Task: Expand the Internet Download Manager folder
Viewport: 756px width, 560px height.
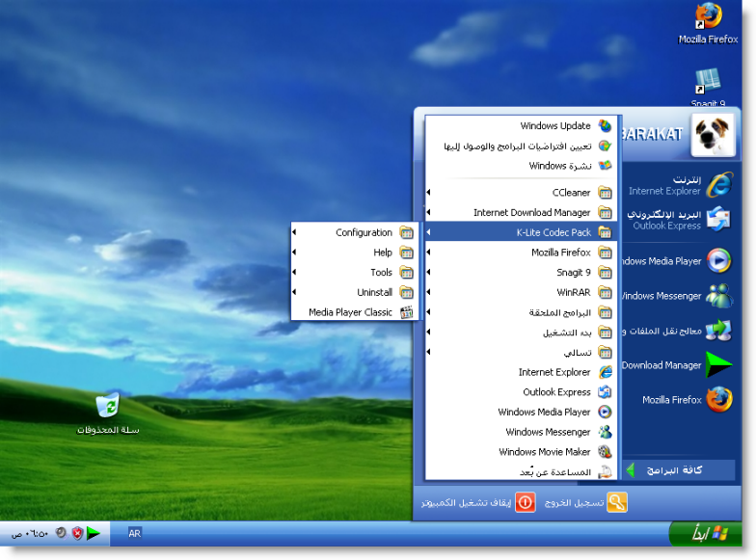Action: pyautogui.click(x=521, y=212)
